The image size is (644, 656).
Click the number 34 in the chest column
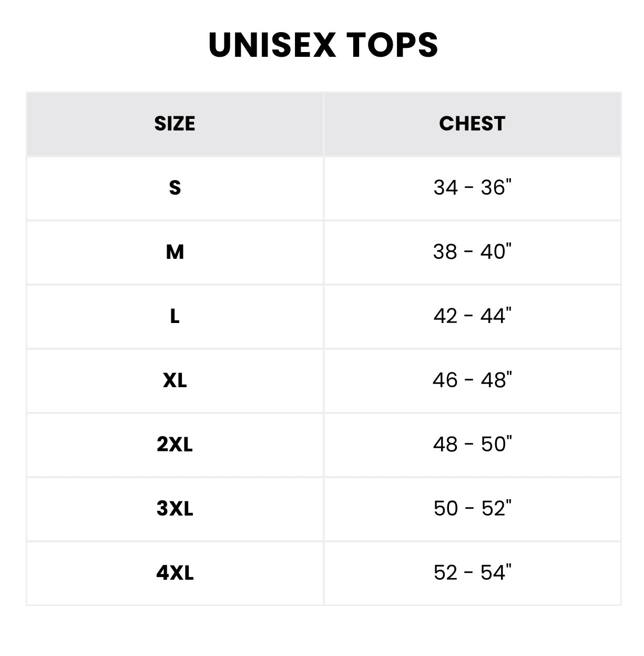[x=446, y=188]
